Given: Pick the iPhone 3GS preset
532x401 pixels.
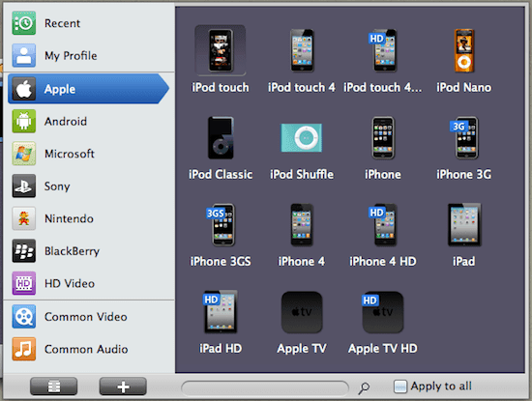Looking at the screenshot, I should 221,225.
